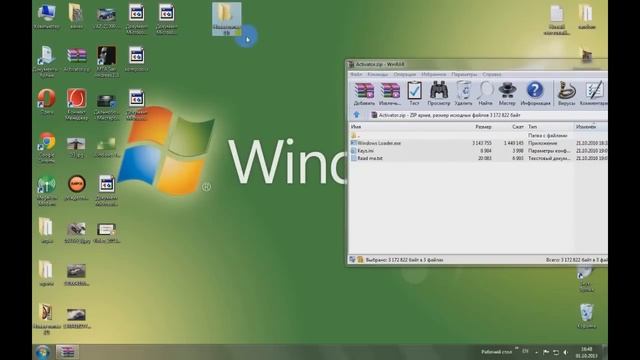Screen dimensions: 640x360
Task: Open the Windows Start orb
Action: coord(42,352)
